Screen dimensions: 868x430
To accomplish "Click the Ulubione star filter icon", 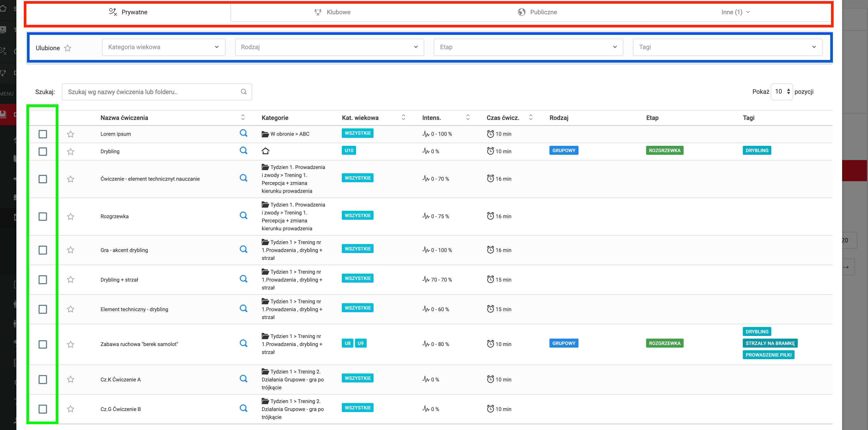I will tap(68, 48).
